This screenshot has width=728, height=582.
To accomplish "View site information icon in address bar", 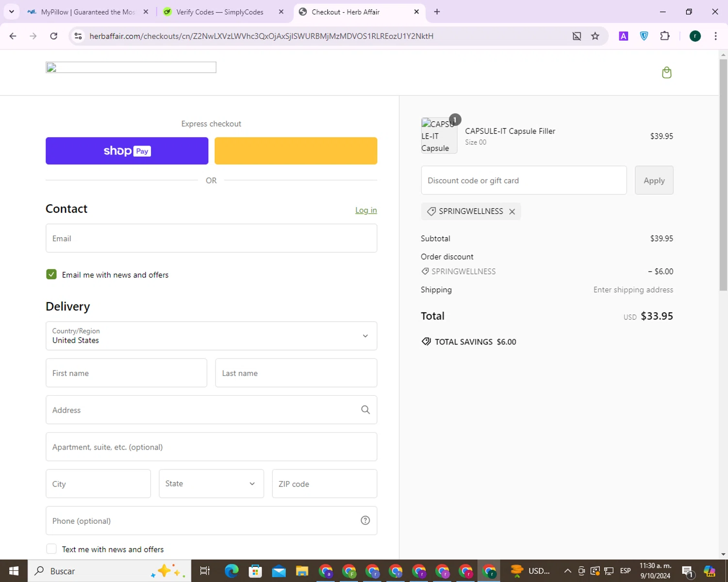I will (78, 36).
